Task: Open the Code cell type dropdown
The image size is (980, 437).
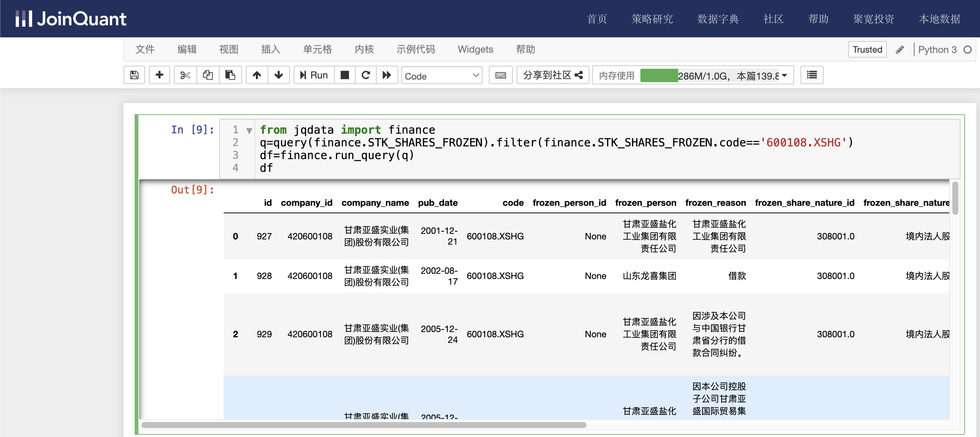Action: [x=441, y=75]
